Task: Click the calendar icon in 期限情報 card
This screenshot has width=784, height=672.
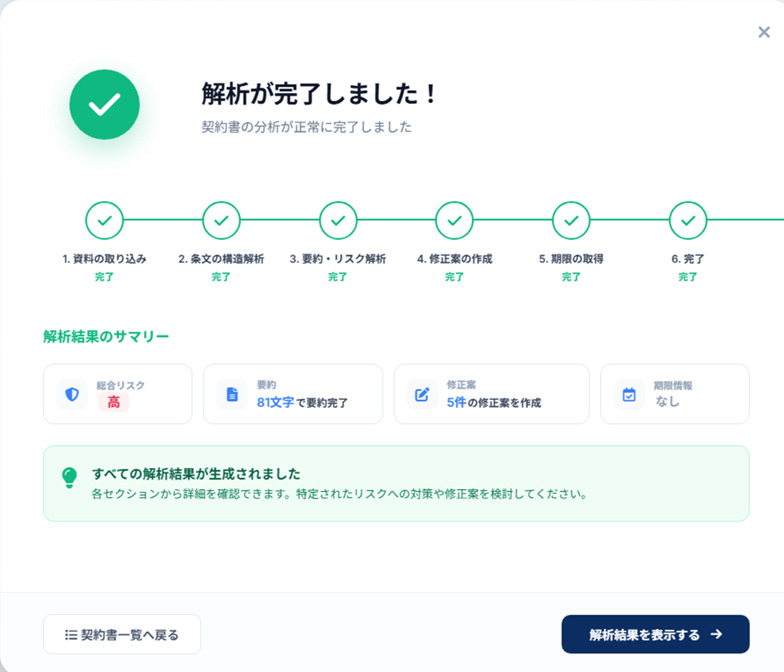Action: tap(629, 394)
